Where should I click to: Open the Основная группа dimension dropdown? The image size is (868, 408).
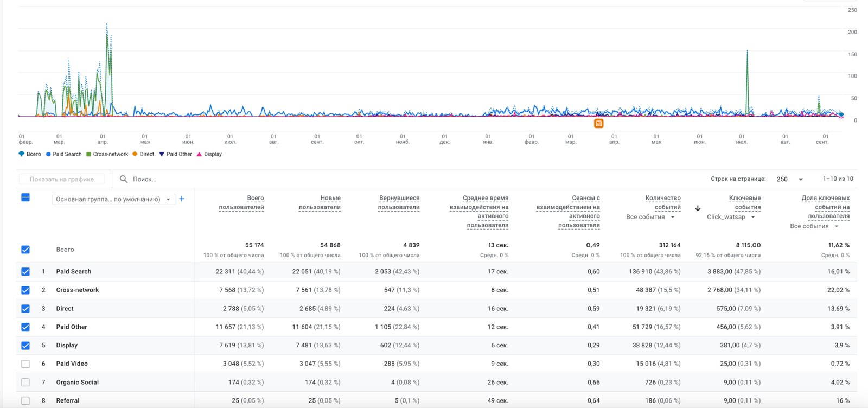114,199
